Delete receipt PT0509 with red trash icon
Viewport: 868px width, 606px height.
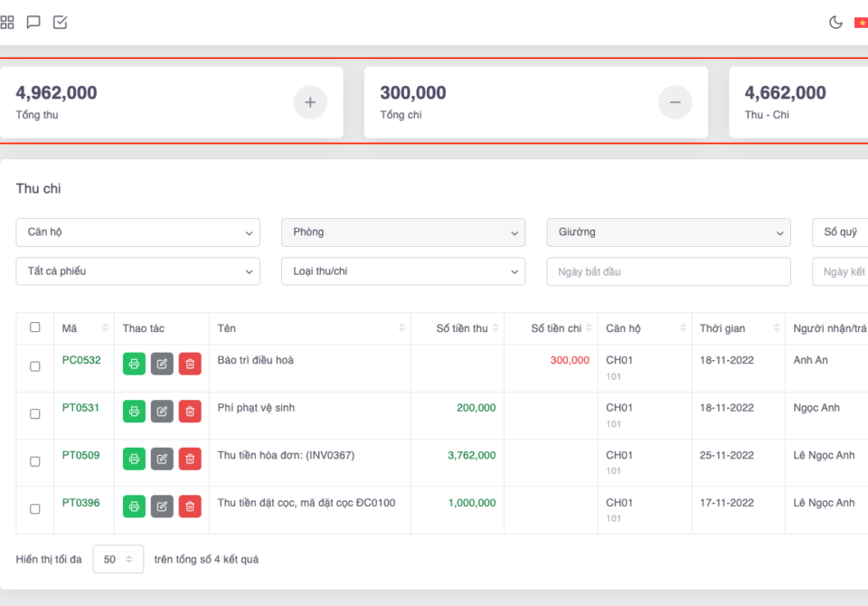pyautogui.click(x=190, y=459)
